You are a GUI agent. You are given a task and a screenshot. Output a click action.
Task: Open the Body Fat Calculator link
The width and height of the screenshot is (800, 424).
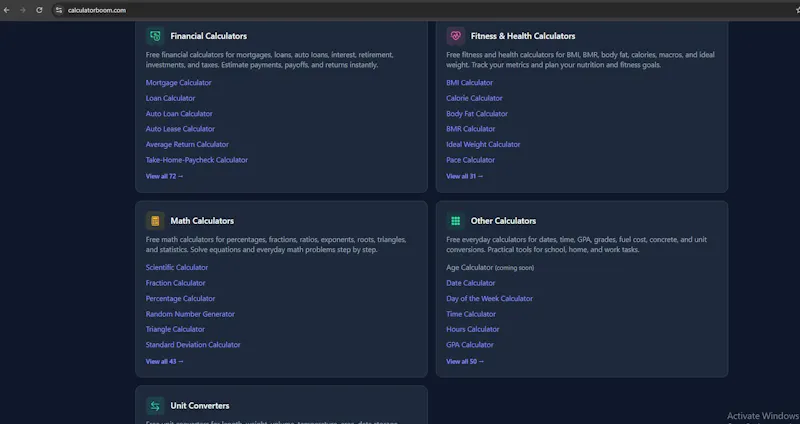tap(477, 114)
